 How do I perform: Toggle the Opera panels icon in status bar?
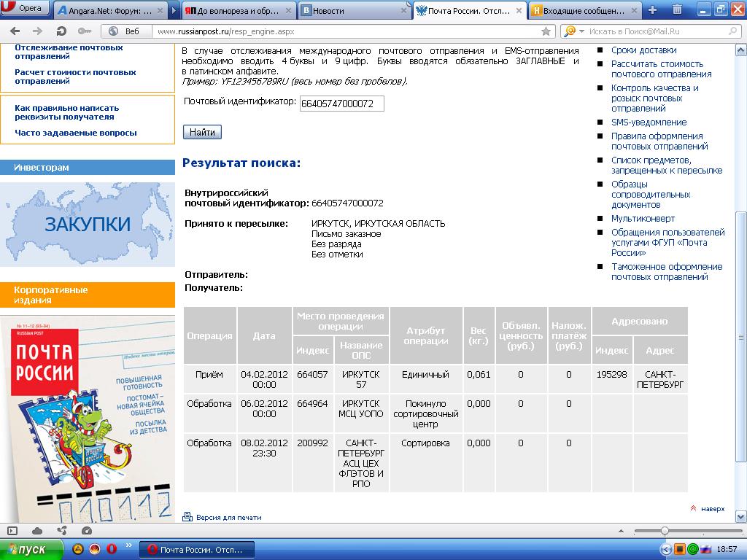point(12,531)
